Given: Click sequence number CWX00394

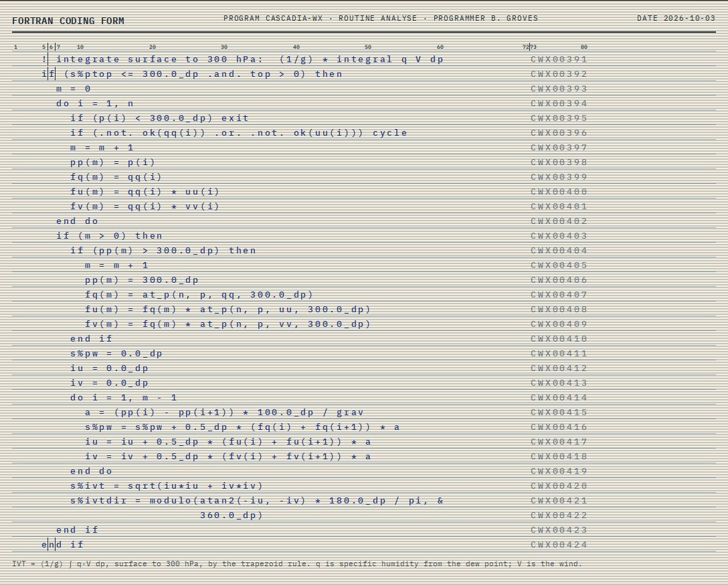Looking at the screenshot, I should pos(559,104).
